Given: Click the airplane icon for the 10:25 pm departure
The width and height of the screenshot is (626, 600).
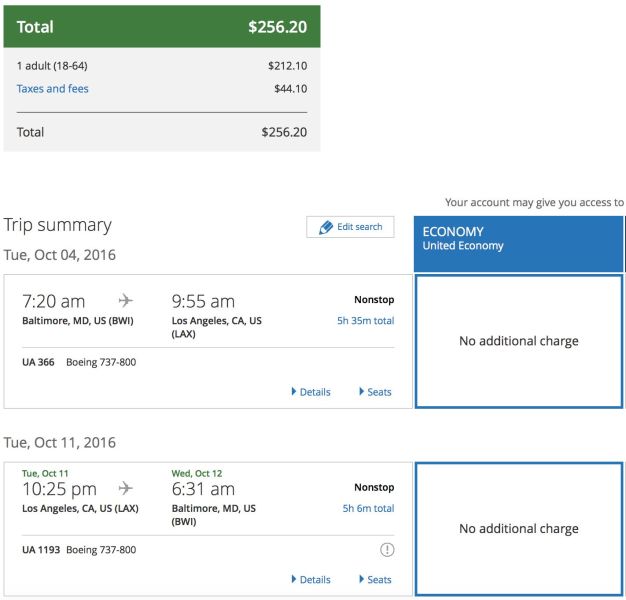Looking at the screenshot, I should point(126,488).
